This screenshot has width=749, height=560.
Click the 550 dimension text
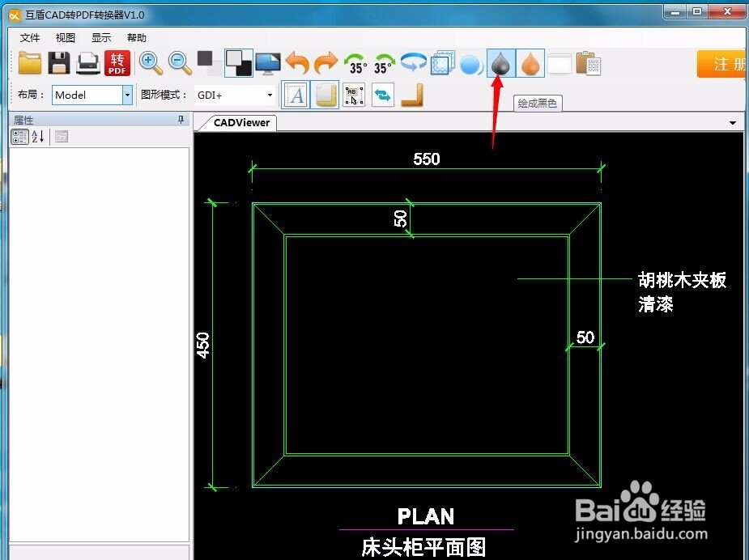tap(426, 159)
